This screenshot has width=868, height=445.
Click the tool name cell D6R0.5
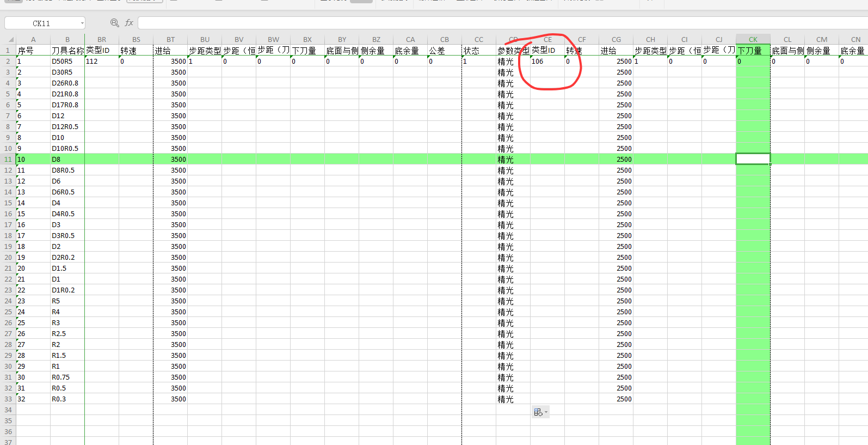coord(67,192)
